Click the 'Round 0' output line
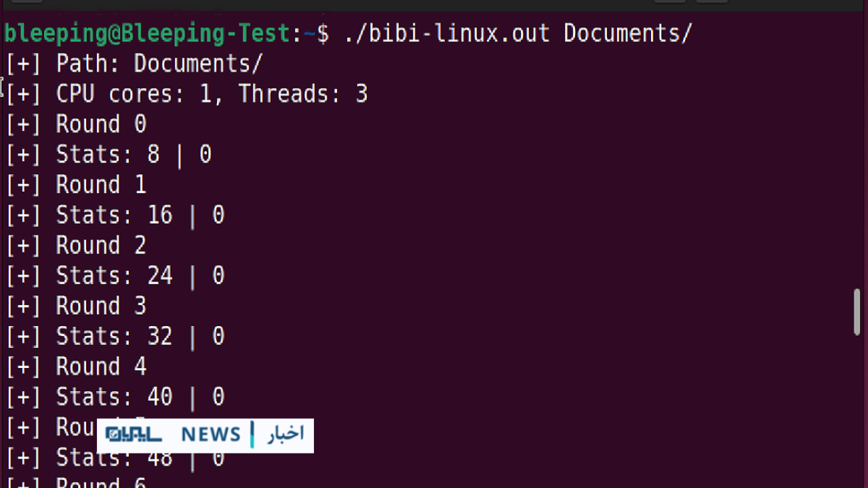Viewport: 868px width, 488px height. (x=76, y=124)
